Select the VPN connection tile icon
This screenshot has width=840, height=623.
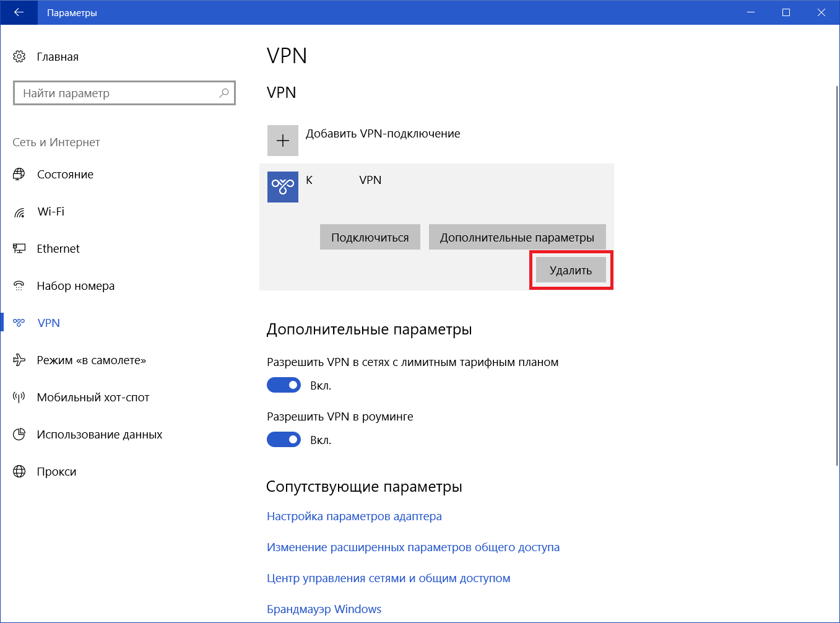(x=283, y=187)
